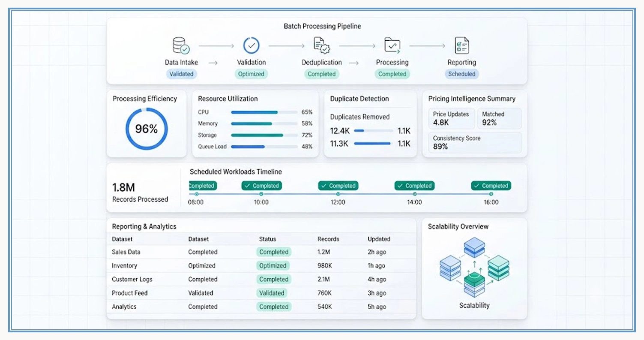Select the Scheduled badge under Reporting
The height and width of the screenshot is (340, 644).
pyautogui.click(x=461, y=74)
